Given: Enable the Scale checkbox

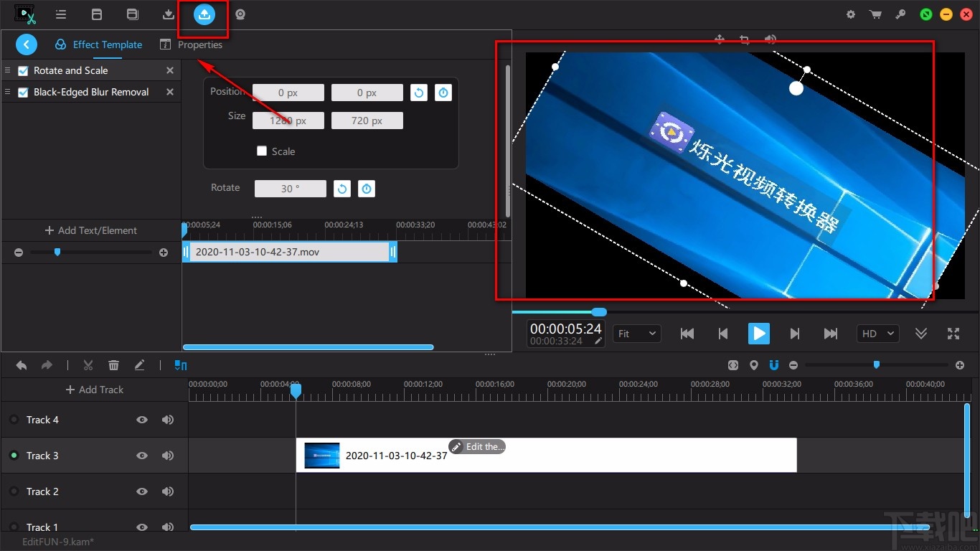Looking at the screenshot, I should tap(262, 151).
